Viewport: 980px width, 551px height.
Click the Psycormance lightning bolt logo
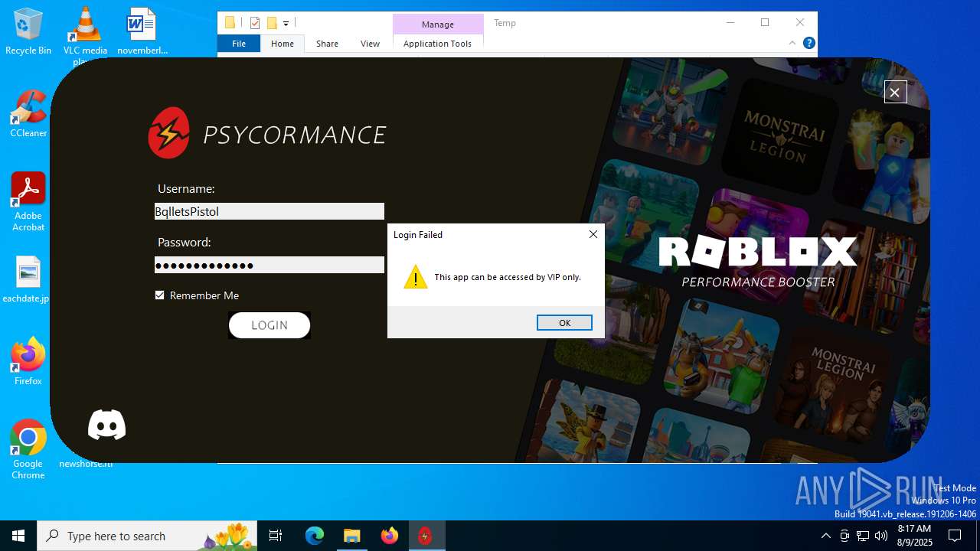tap(168, 133)
